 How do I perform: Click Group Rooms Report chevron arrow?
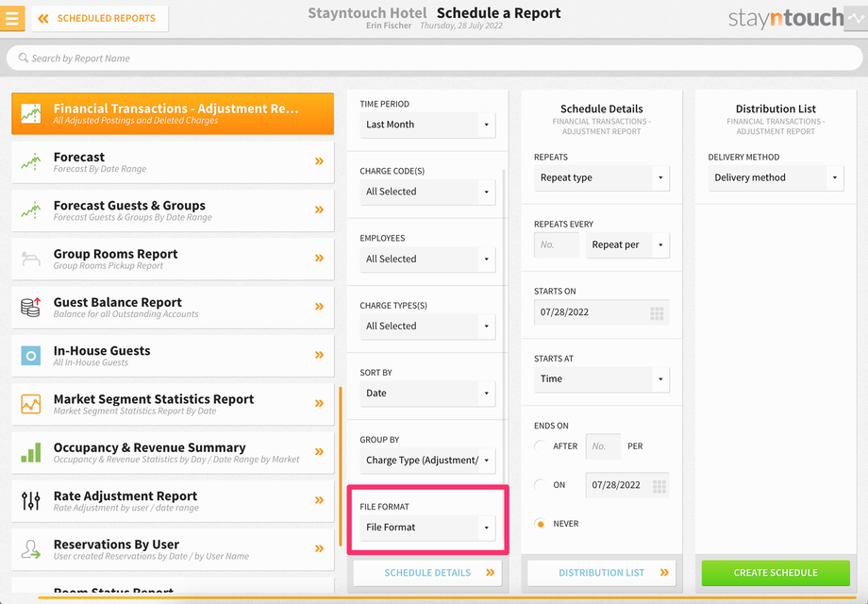[x=320, y=258]
